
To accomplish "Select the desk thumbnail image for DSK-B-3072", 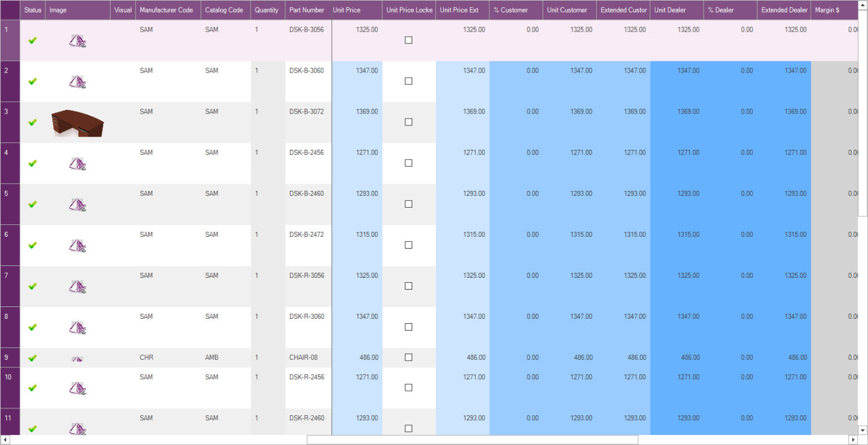I will tap(78, 123).
